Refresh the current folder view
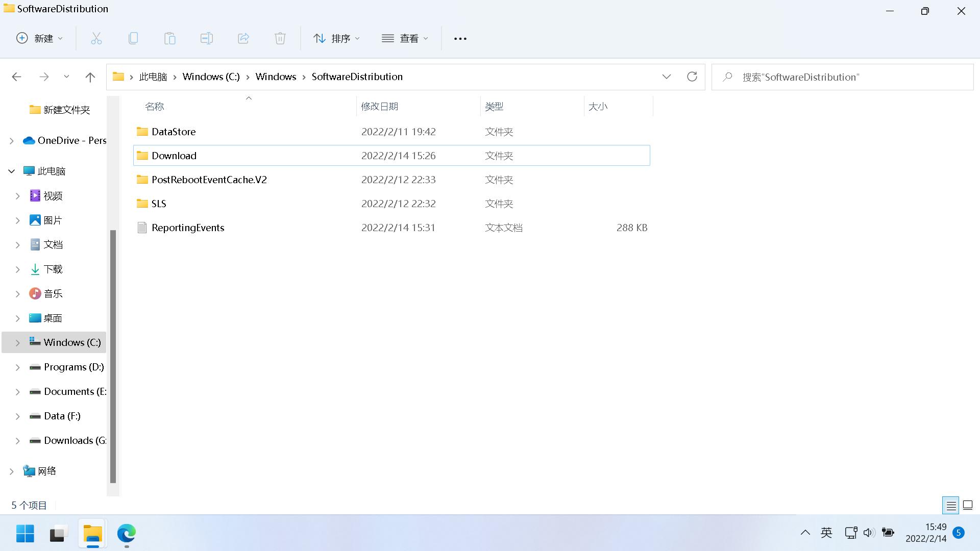The width and height of the screenshot is (980, 551). (692, 77)
